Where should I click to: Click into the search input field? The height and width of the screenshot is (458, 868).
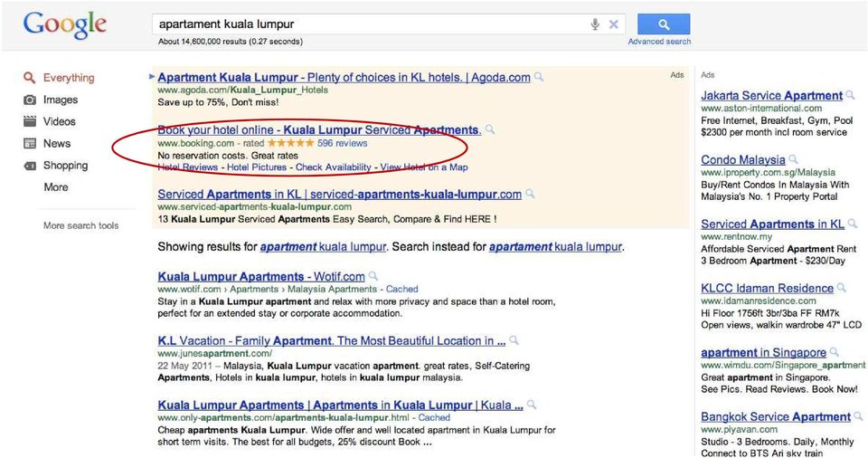[371, 24]
